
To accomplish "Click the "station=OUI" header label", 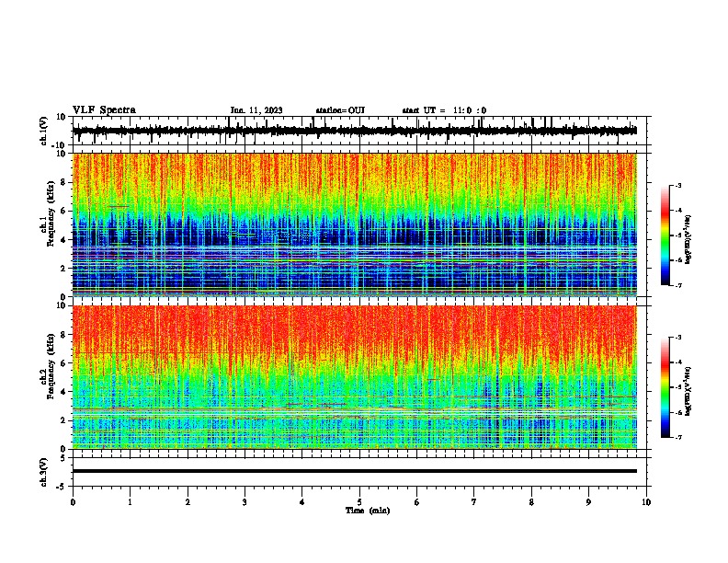I will pos(340,110).
